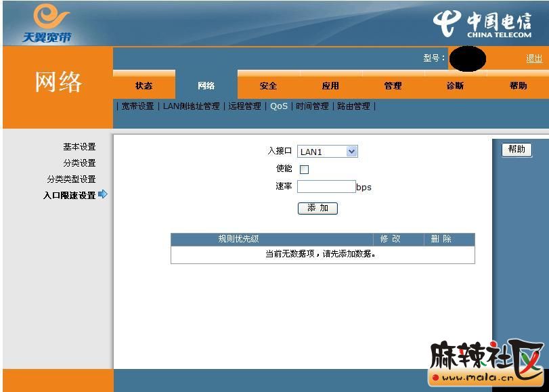
Task: Click the 退出 logout link
Action: (x=533, y=58)
